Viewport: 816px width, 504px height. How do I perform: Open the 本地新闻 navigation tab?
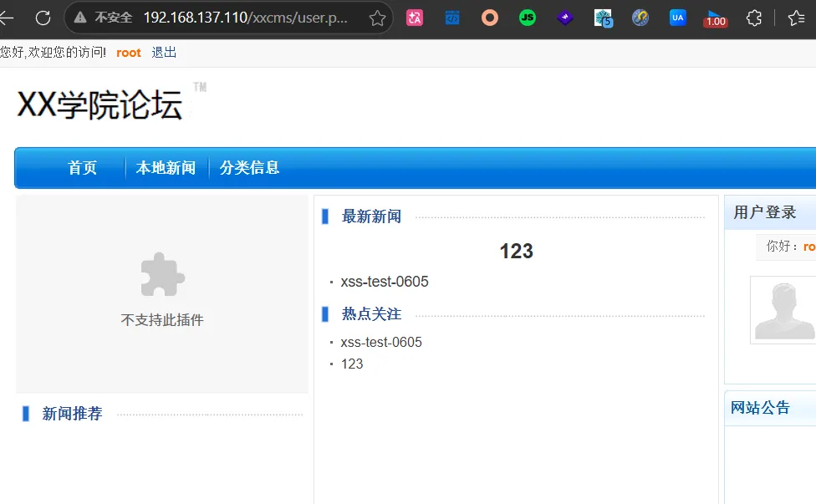(166, 168)
